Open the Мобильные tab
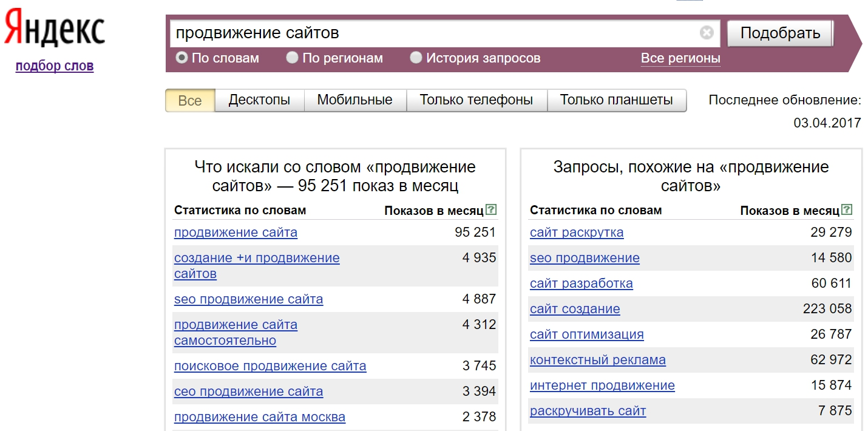The width and height of the screenshot is (868, 431). (355, 100)
